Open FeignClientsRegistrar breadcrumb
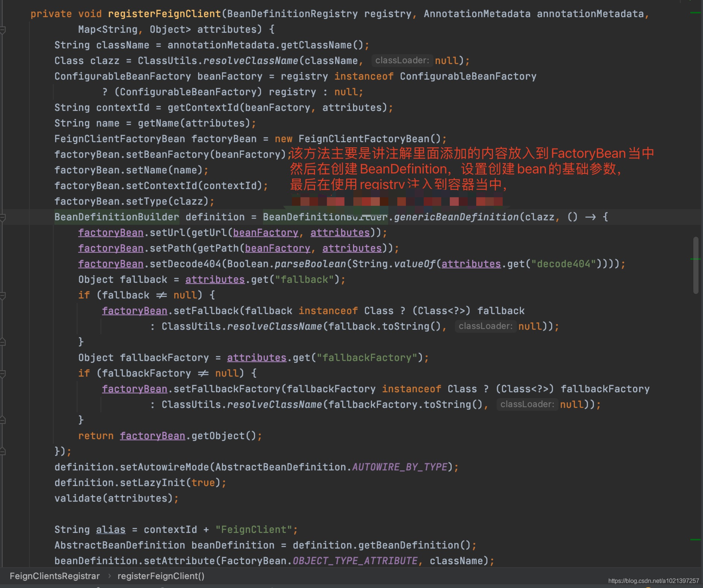The image size is (703, 588). click(55, 576)
